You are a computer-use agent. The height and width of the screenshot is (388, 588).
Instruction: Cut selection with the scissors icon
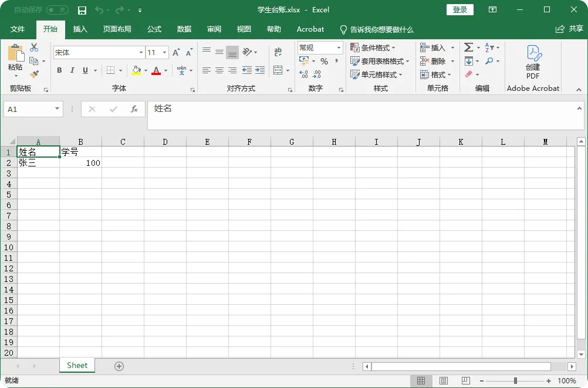click(x=34, y=47)
